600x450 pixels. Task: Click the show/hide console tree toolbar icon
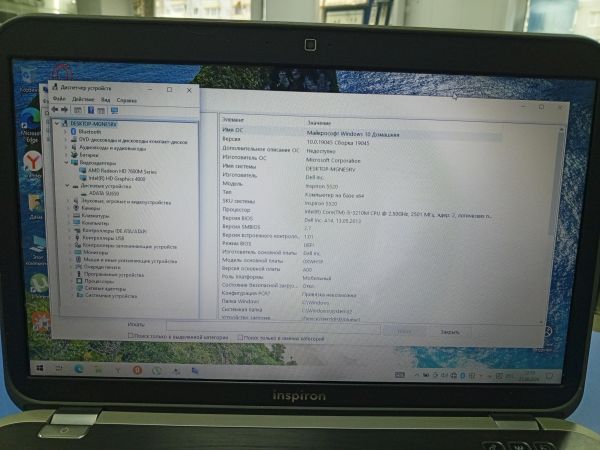click(78, 110)
